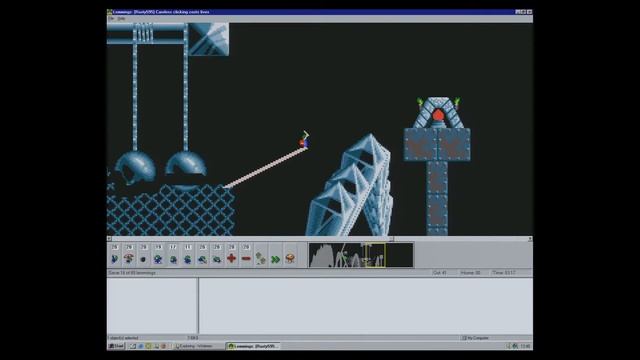Click the yellow viewport box in minimap

tap(375, 256)
